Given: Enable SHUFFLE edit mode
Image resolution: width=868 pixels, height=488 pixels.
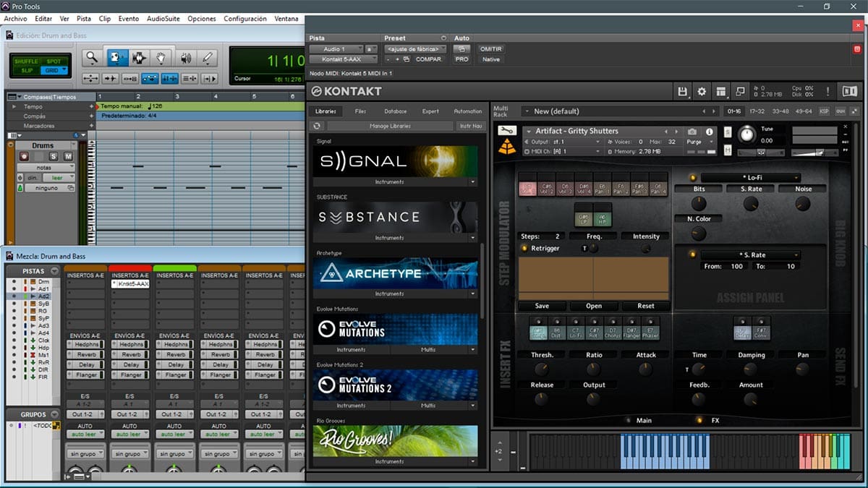Looking at the screenshot, I should pos(25,61).
